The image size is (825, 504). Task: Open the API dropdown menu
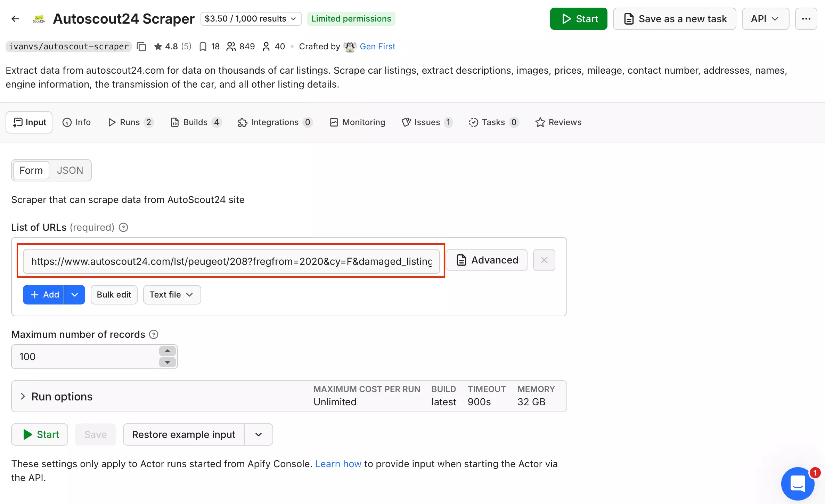point(765,19)
